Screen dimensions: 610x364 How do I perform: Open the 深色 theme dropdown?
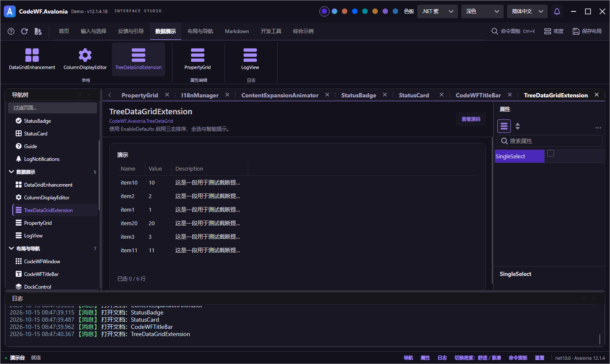click(x=482, y=11)
